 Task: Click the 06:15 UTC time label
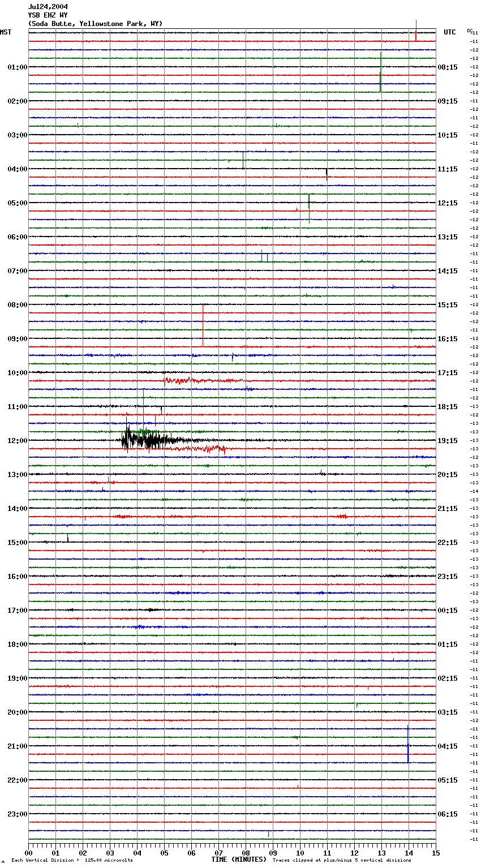coord(448,814)
